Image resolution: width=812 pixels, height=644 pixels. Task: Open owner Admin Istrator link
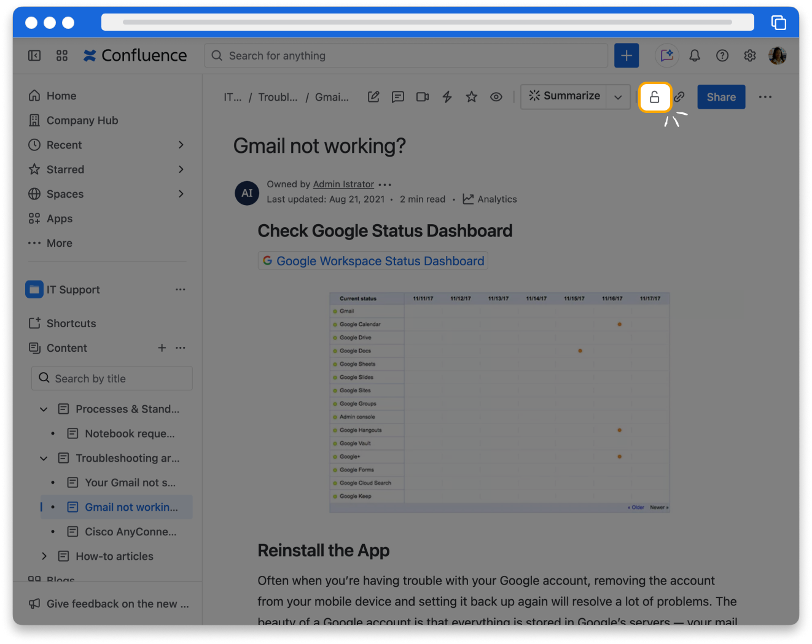click(343, 184)
